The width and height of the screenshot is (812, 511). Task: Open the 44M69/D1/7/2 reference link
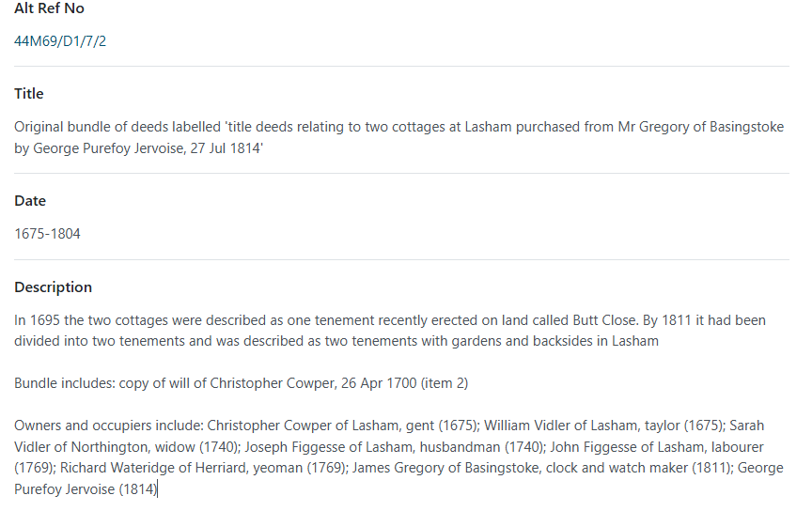[60, 41]
